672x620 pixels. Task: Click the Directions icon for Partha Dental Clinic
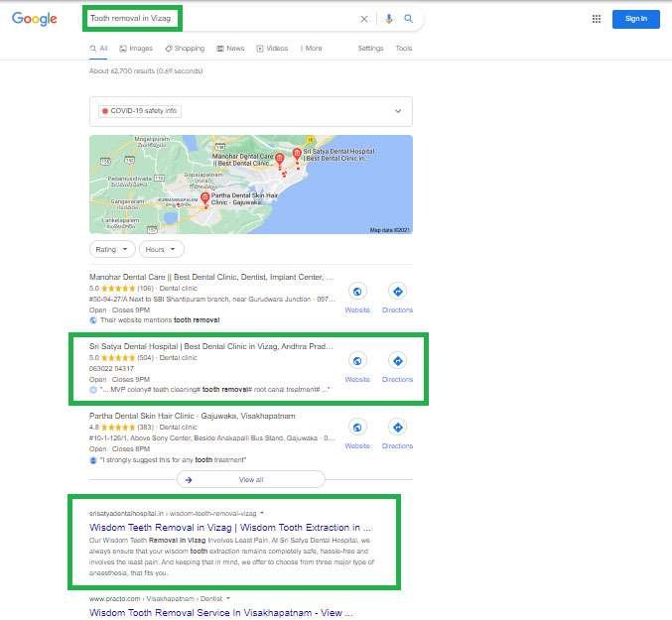[398, 428]
